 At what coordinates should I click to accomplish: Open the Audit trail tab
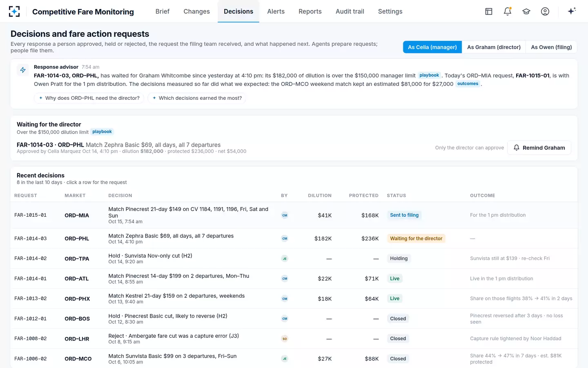350,11
